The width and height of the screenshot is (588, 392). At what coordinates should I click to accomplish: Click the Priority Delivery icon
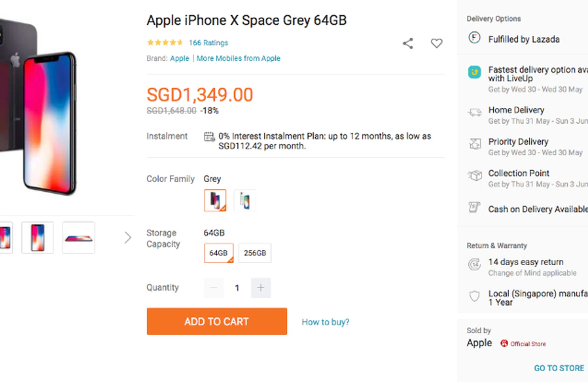pyautogui.click(x=475, y=144)
